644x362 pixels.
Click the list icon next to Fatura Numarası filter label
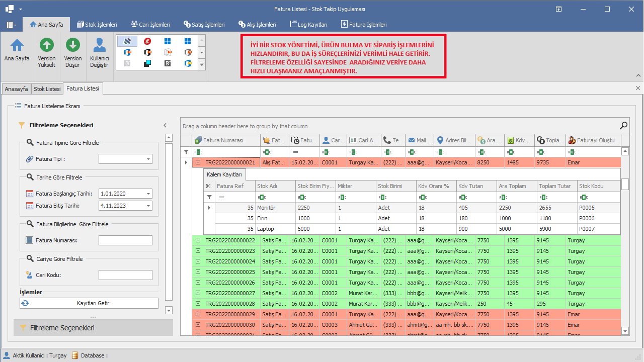(x=29, y=240)
